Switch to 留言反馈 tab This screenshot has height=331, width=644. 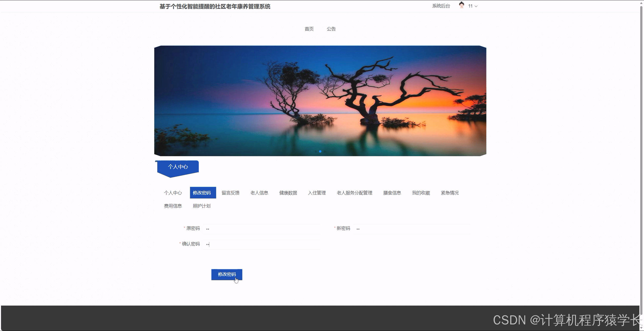pyautogui.click(x=230, y=193)
